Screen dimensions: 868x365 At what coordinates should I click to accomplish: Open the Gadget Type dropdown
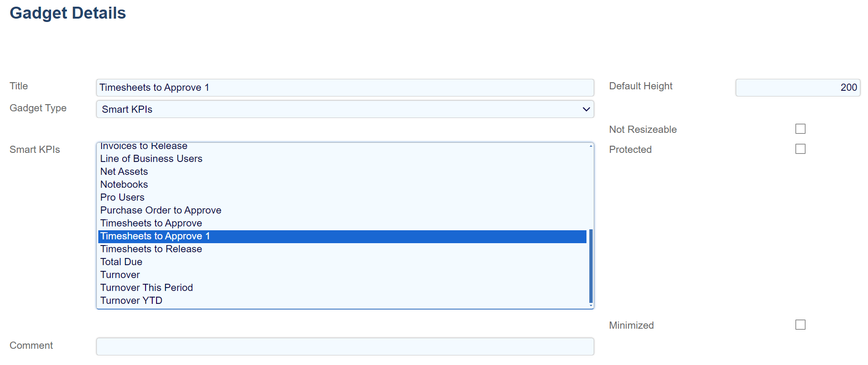(345, 109)
